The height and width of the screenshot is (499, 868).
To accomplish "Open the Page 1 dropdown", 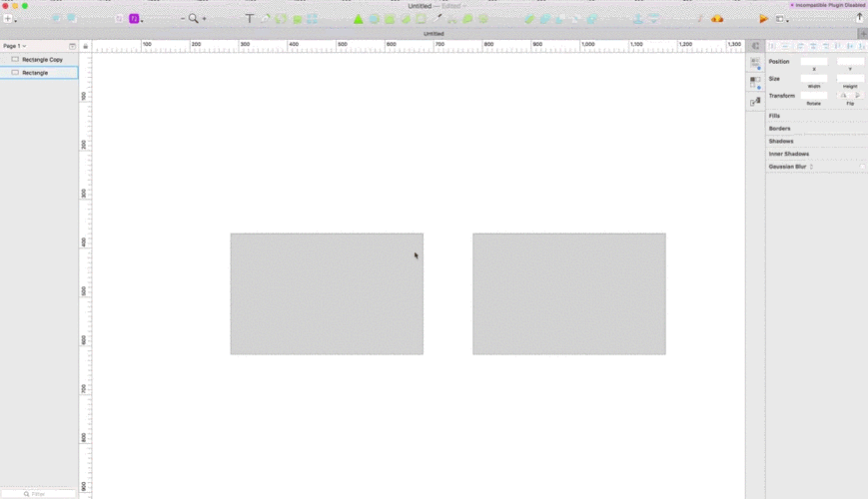I will (14, 46).
